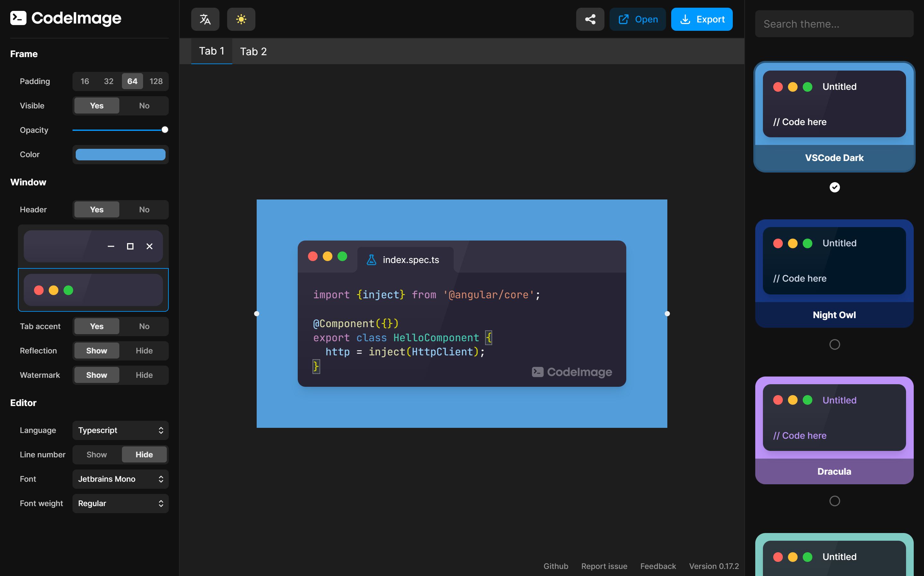The image size is (924, 576).
Task: Switch to Tab 2
Action: pos(253,51)
